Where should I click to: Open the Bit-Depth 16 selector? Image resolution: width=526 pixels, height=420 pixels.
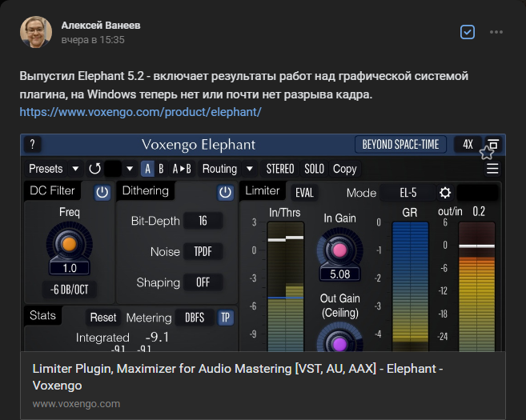203,221
